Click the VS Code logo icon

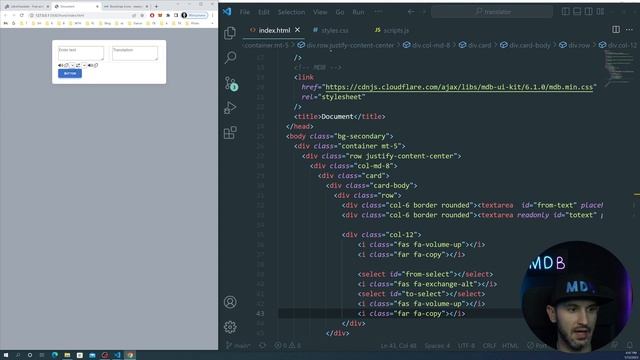(x=227, y=12)
